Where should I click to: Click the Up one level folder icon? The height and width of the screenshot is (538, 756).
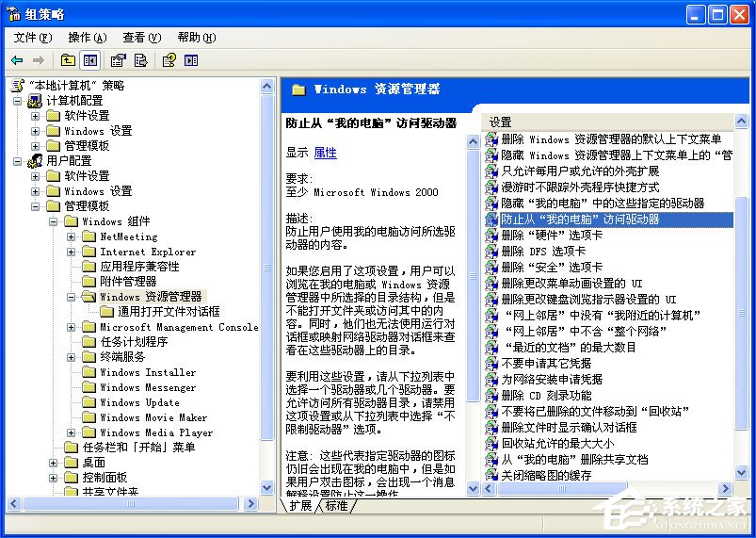pos(68,60)
